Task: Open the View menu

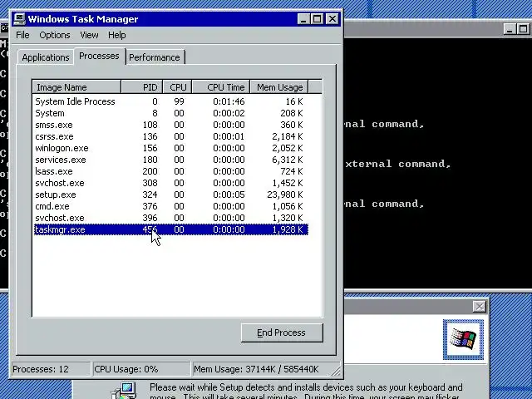Action: (89, 35)
